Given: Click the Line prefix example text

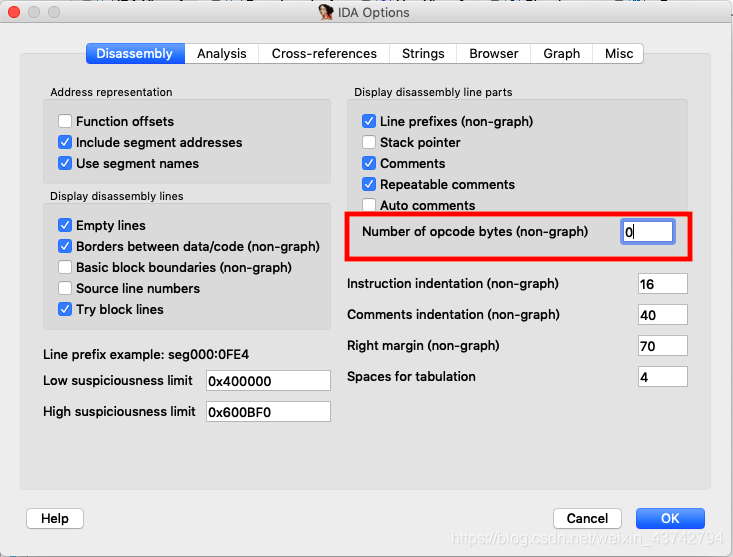Looking at the screenshot, I should [x=146, y=355].
